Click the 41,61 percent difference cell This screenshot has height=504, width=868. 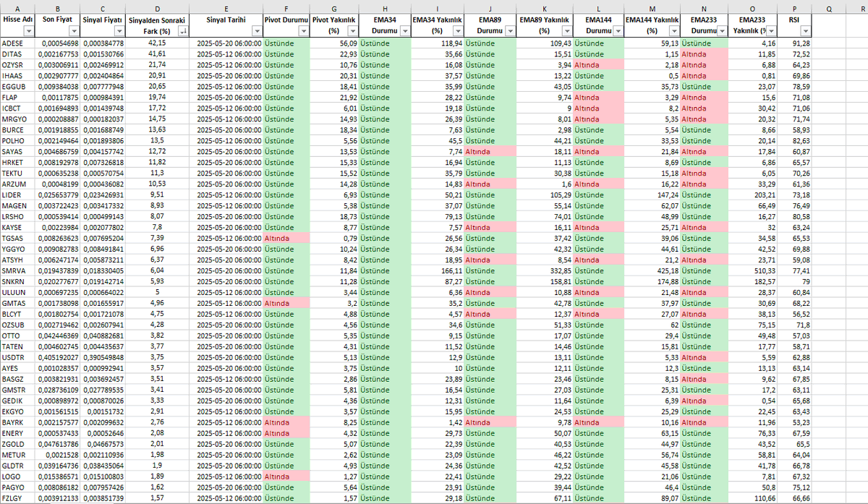158,54
